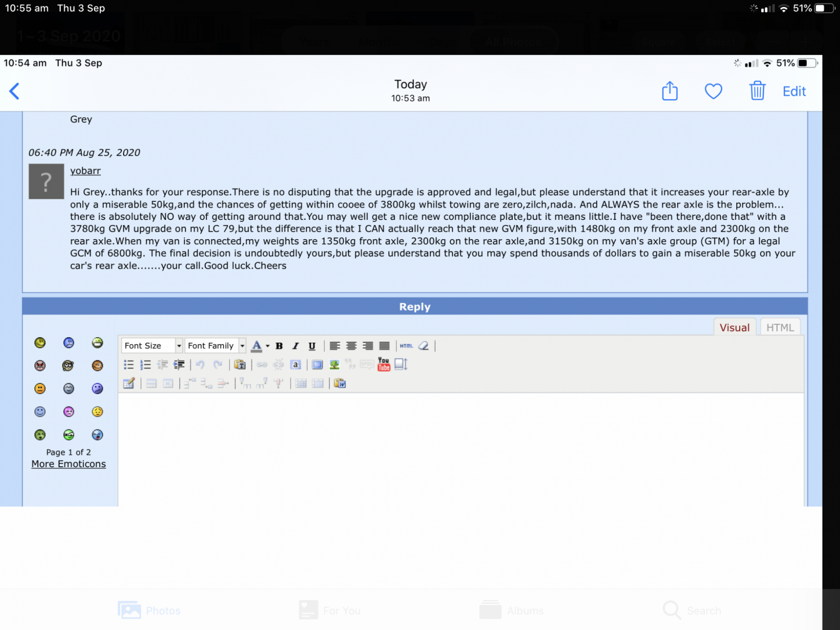The width and height of the screenshot is (840, 630).
Task: Click the paste as plain text icon
Action: pos(239,365)
